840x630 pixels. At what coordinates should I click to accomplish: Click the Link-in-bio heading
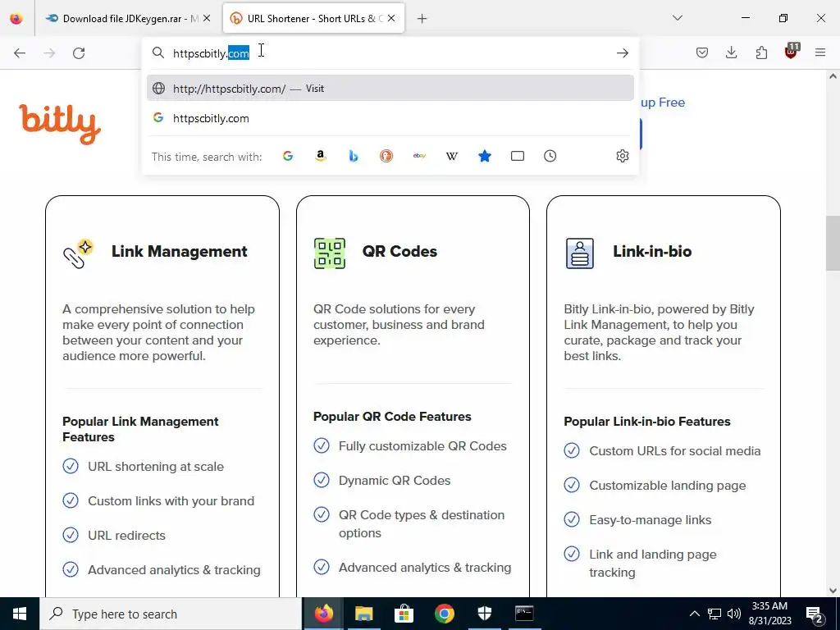point(652,251)
